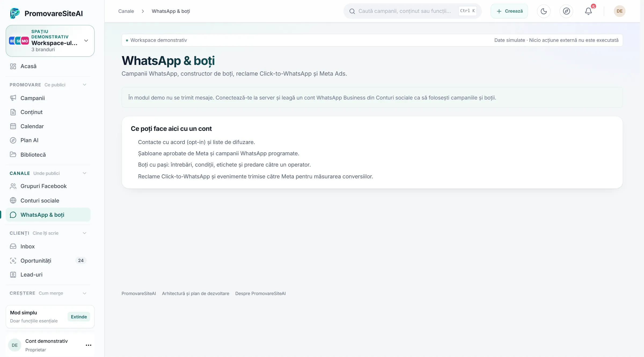The height and width of the screenshot is (357, 644).
Task: Open notifications bell with 5 badge
Action: [589, 11]
